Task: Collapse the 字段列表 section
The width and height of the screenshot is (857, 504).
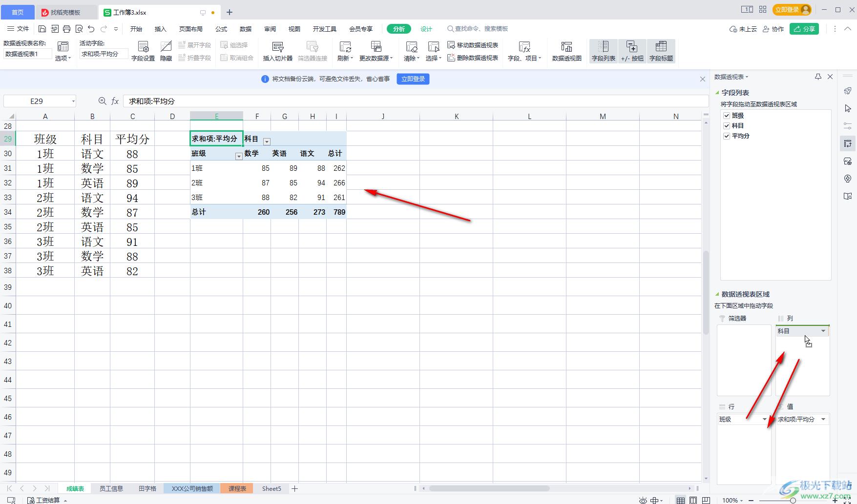Action: coord(717,93)
